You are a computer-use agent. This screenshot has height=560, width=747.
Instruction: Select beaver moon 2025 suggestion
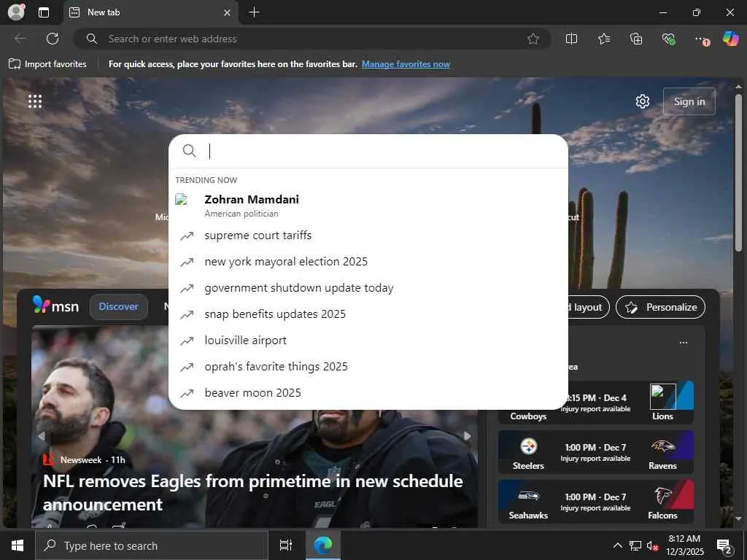(x=368, y=392)
